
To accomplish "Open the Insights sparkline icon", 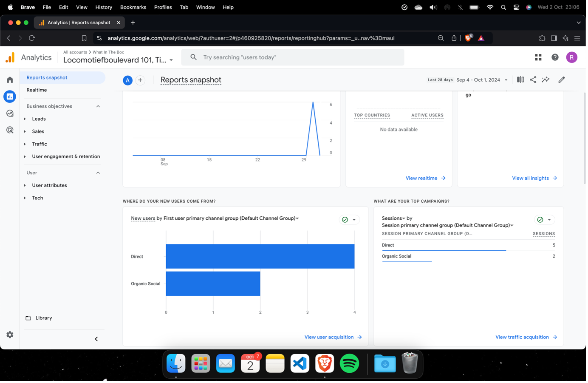I will point(546,80).
